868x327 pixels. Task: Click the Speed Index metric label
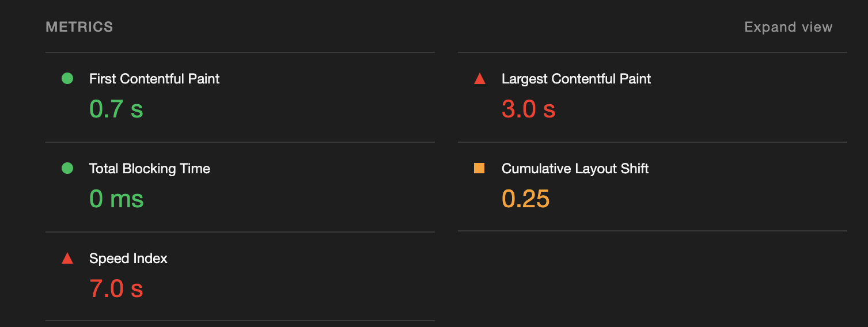pos(128,258)
